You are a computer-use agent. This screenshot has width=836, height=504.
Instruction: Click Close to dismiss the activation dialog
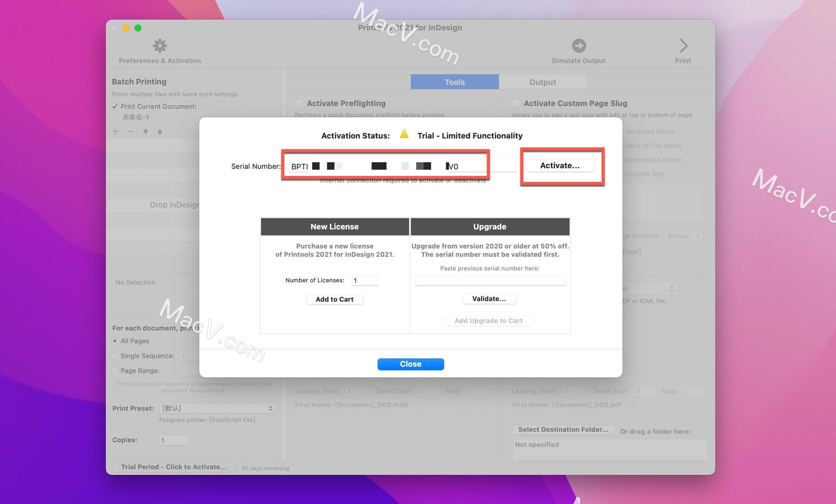click(x=411, y=364)
